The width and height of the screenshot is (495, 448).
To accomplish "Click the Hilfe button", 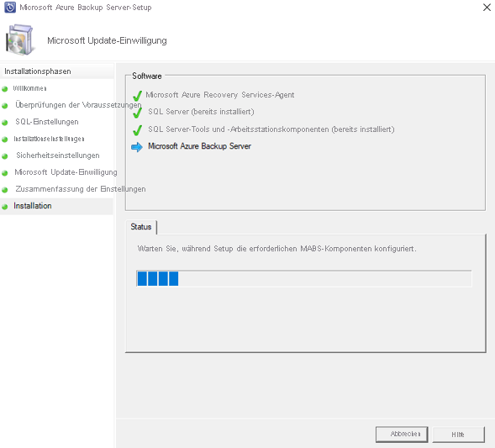I will (x=458, y=435).
